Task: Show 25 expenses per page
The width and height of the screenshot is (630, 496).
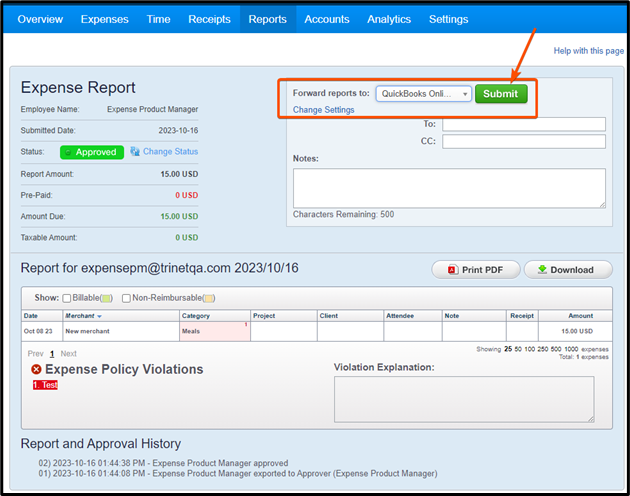Action: click(508, 349)
